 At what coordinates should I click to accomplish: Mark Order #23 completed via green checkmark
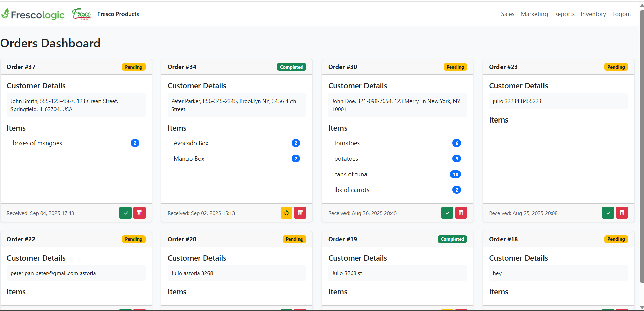pos(608,213)
